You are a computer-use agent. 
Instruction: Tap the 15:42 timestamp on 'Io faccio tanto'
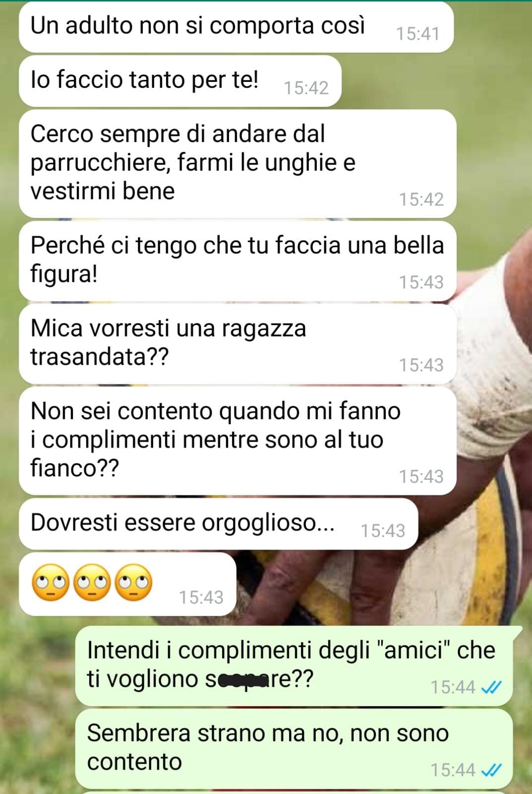[x=306, y=88]
